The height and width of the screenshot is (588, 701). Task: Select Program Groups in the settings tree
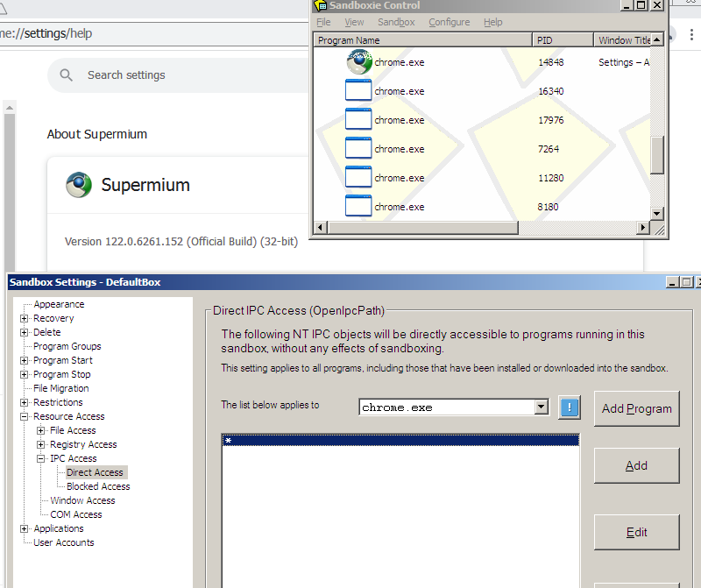tap(67, 346)
